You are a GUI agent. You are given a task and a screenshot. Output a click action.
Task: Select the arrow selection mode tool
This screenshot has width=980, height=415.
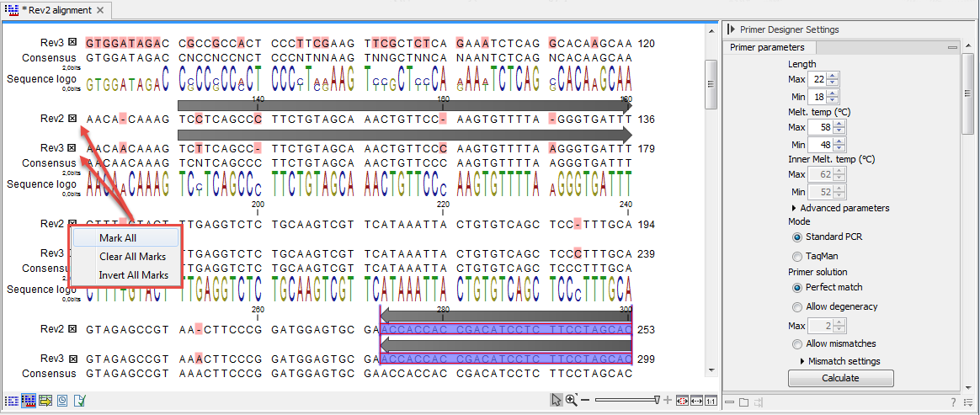(x=556, y=401)
